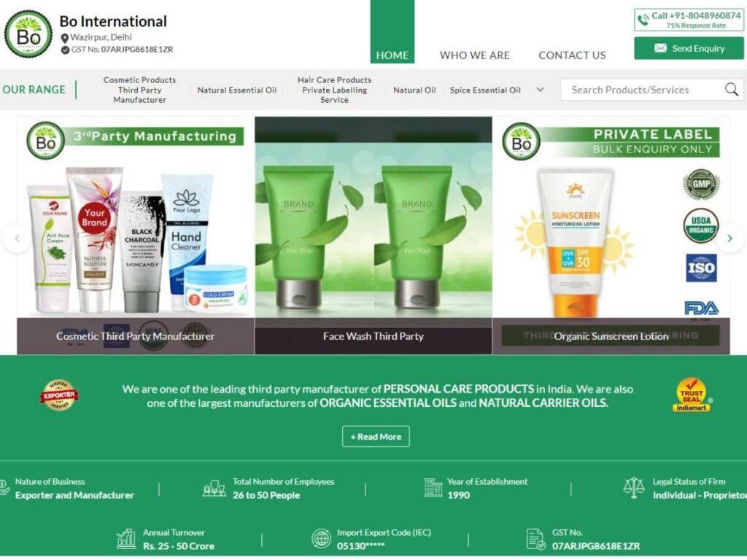The width and height of the screenshot is (747, 560).
Task: Click the next slide arrow on carousel
Action: (x=729, y=238)
